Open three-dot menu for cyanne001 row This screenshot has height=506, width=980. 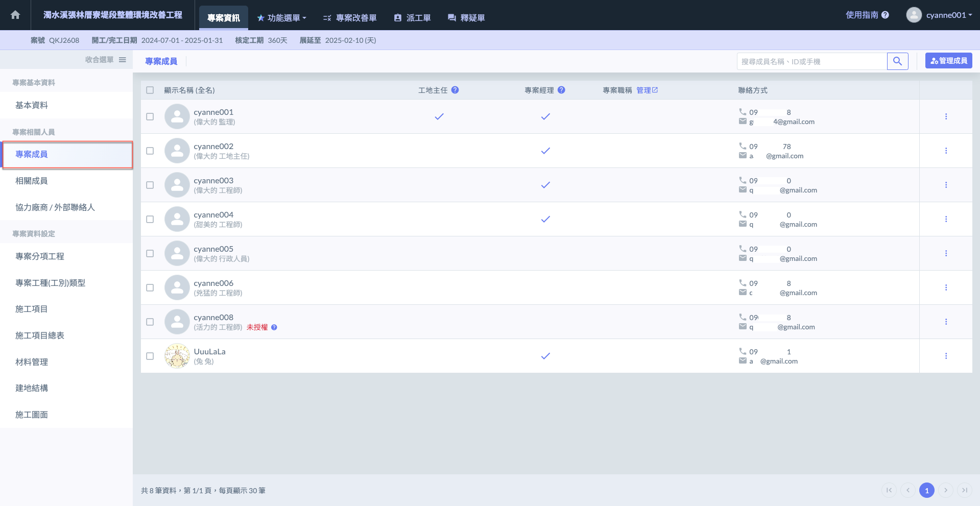pos(946,116)
